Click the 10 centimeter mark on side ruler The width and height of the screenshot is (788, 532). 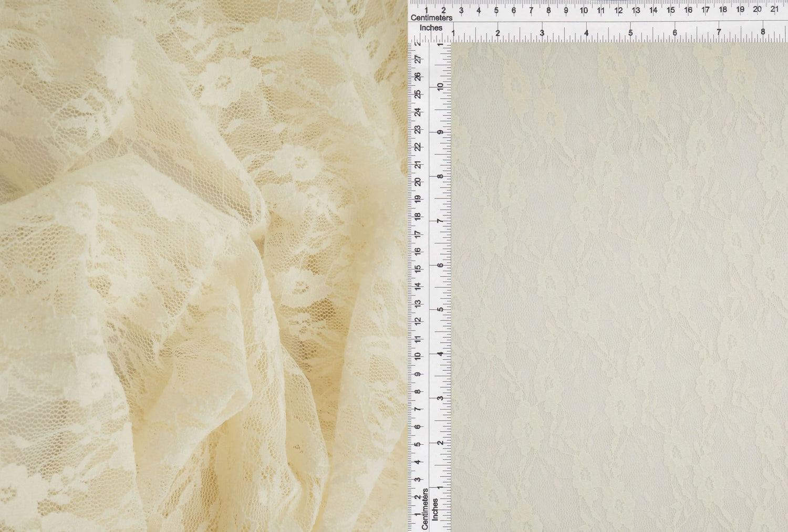(418, 356)
